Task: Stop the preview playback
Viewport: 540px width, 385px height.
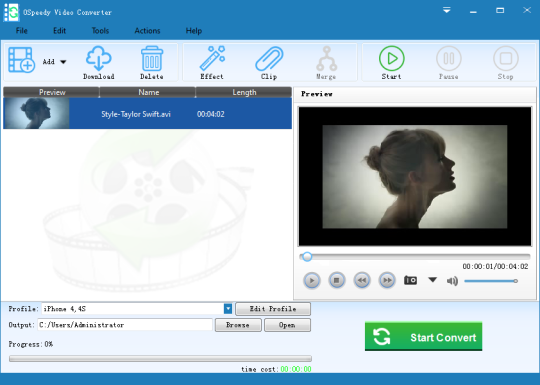Action: click(x=337, y=281)
